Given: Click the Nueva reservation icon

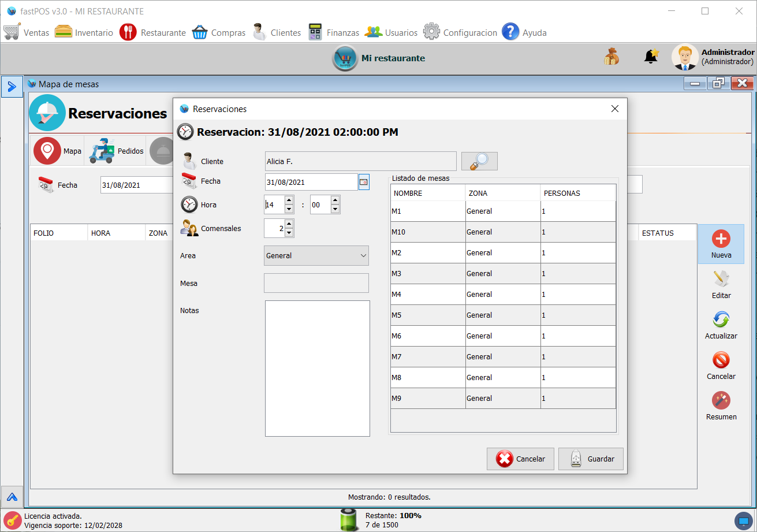Looking at the screenshot, I should [x=721, y=239].
